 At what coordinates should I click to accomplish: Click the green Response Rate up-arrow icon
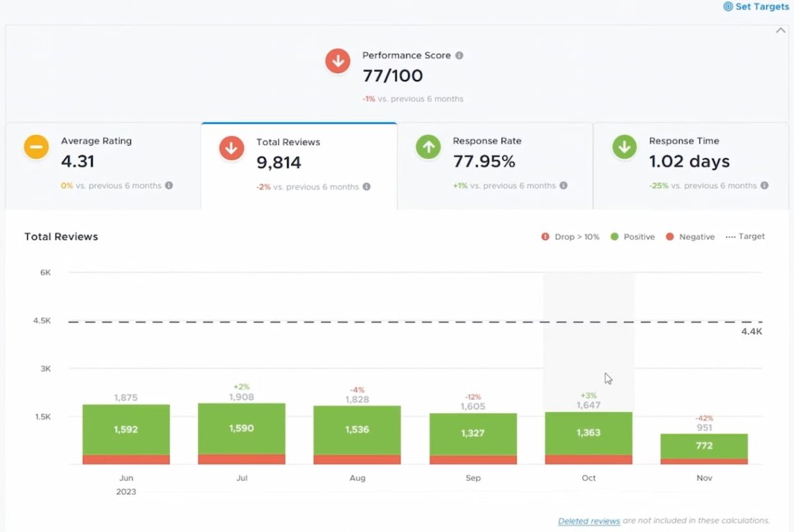tap(428, 148)
